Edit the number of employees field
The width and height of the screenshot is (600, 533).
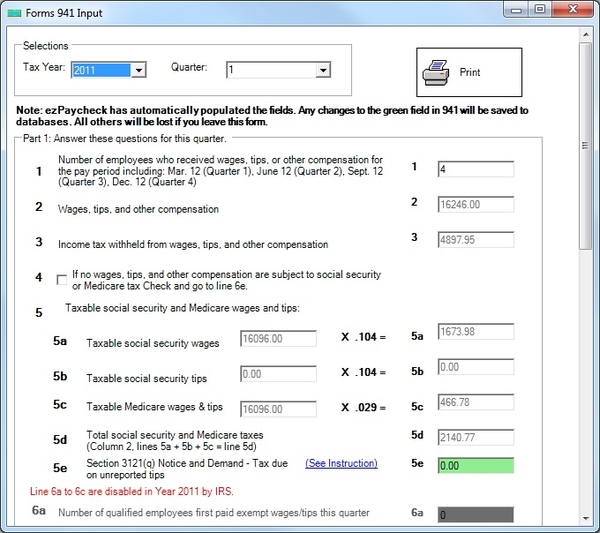coord(475,169)
